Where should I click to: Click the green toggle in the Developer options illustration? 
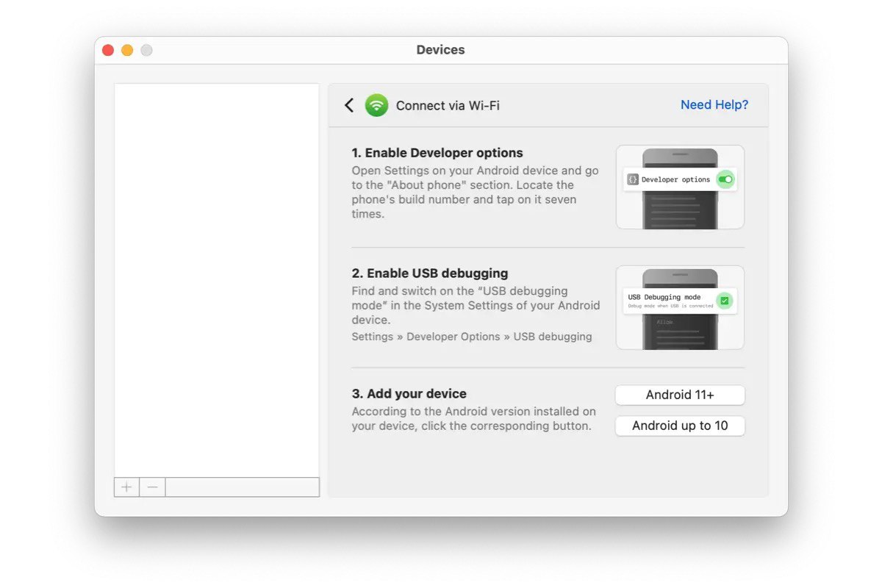[726, 179]
